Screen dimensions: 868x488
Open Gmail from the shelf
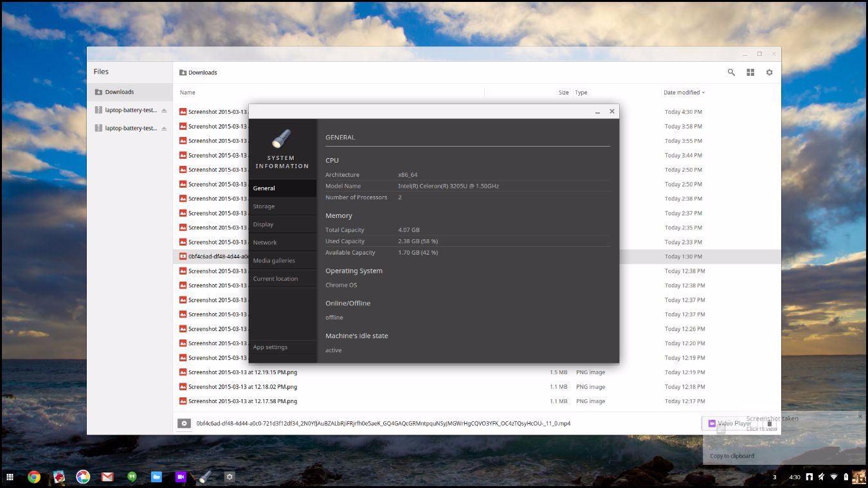coord(107,477)
